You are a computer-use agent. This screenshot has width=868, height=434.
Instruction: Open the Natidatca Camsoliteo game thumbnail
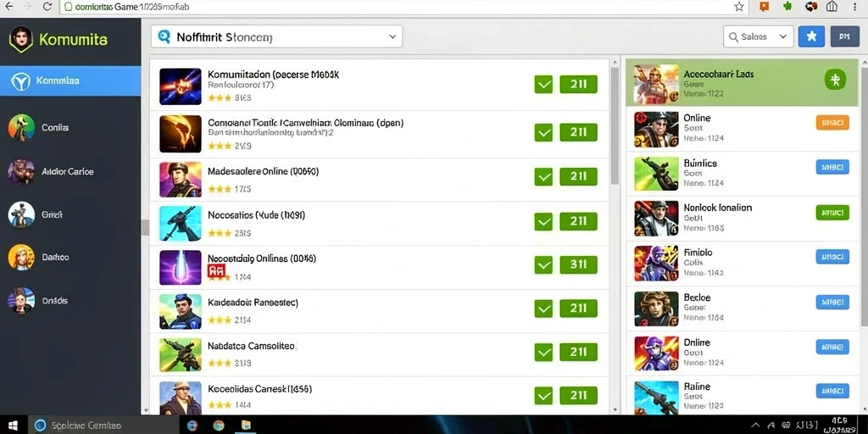(181, 355)
